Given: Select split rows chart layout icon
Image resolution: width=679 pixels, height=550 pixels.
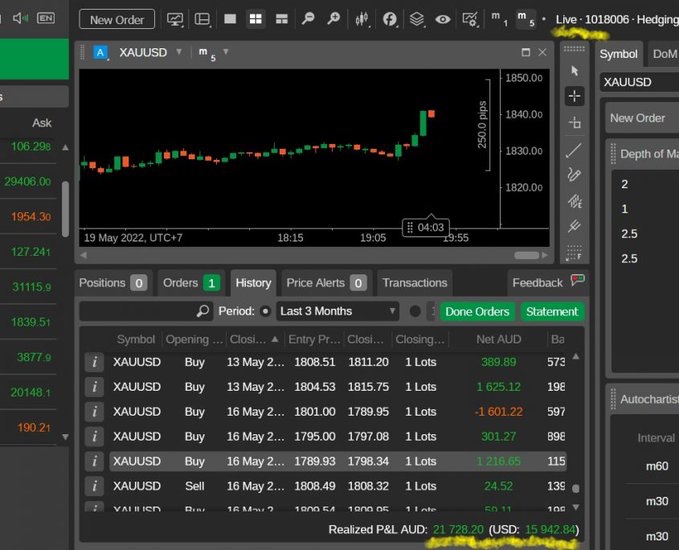Looking at the screenshot, I should pyautogui.click(x=281, y=19).
